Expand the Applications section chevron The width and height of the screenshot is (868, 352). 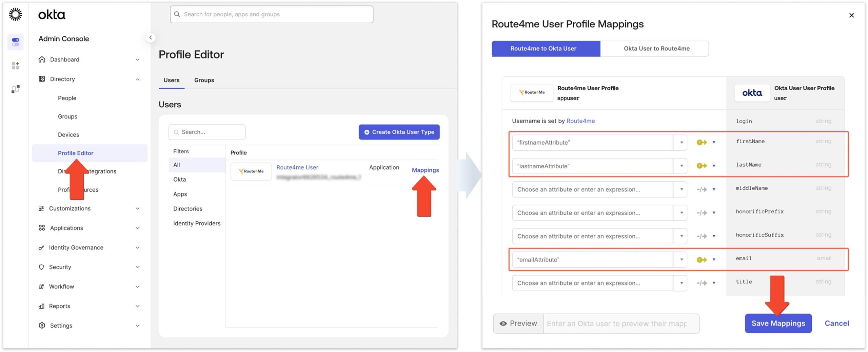click(x=137, y=228)
